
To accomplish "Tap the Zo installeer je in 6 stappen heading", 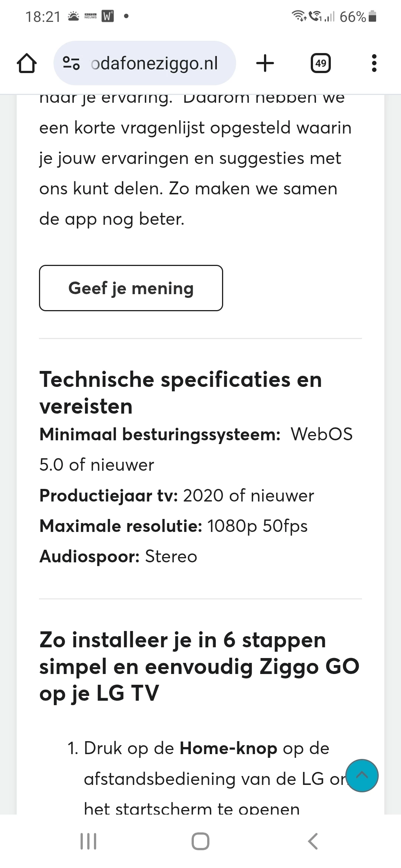I will (x=199, y=666).
